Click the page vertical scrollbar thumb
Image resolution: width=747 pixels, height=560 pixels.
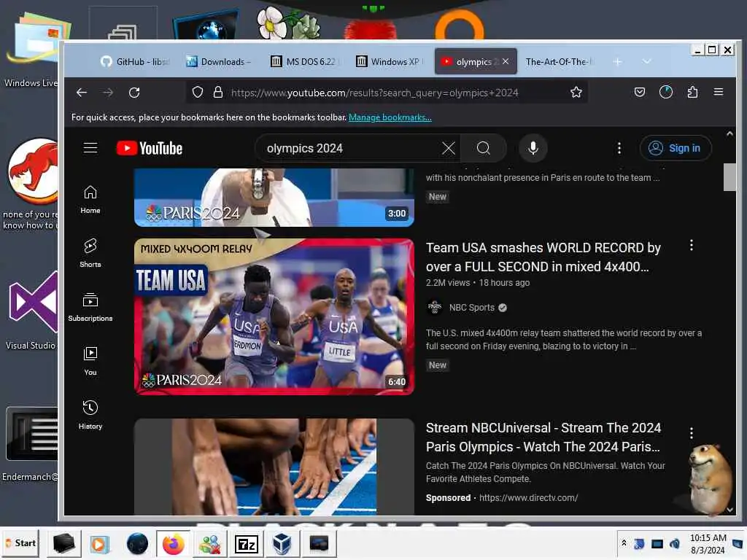point(729,177)
